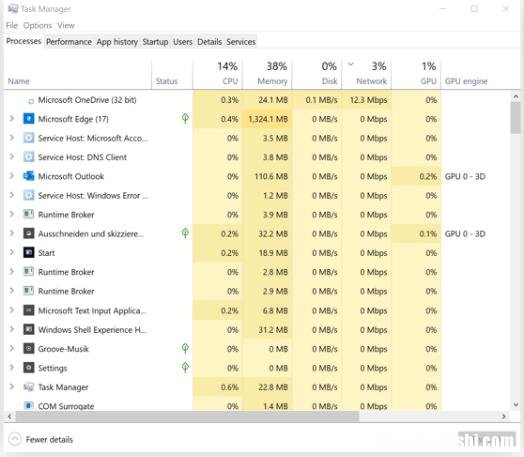Select the Settings process icon
This screenshot has height=457, width=524.
click(29, 368)
